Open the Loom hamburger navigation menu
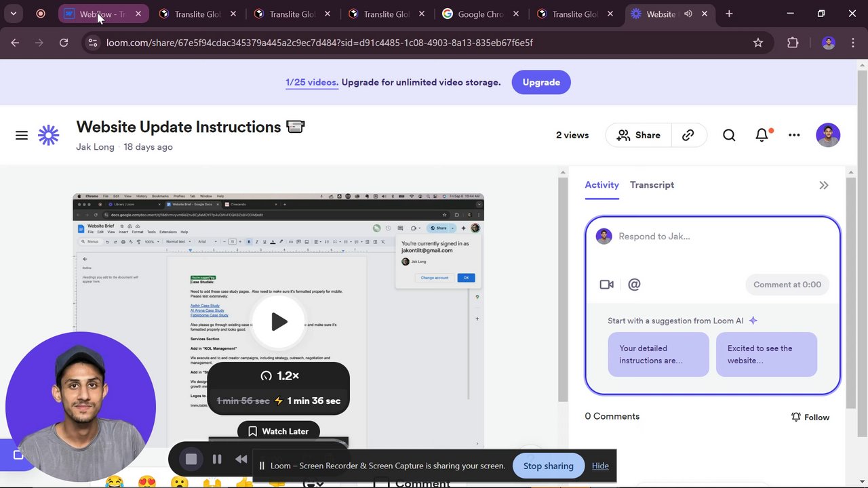Image resolution: width=868 pixels, height=488 pixels. (22, 136)
